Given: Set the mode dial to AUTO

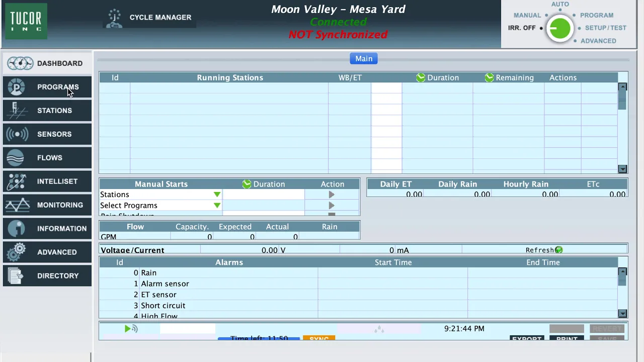Looking at the screenshot, I should 560,4.
